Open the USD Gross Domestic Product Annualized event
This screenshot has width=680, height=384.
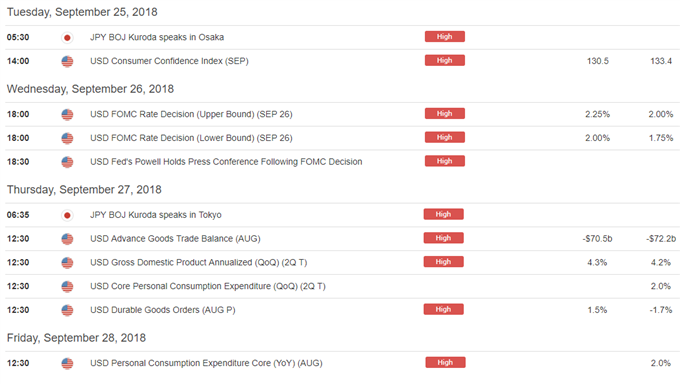198,263
